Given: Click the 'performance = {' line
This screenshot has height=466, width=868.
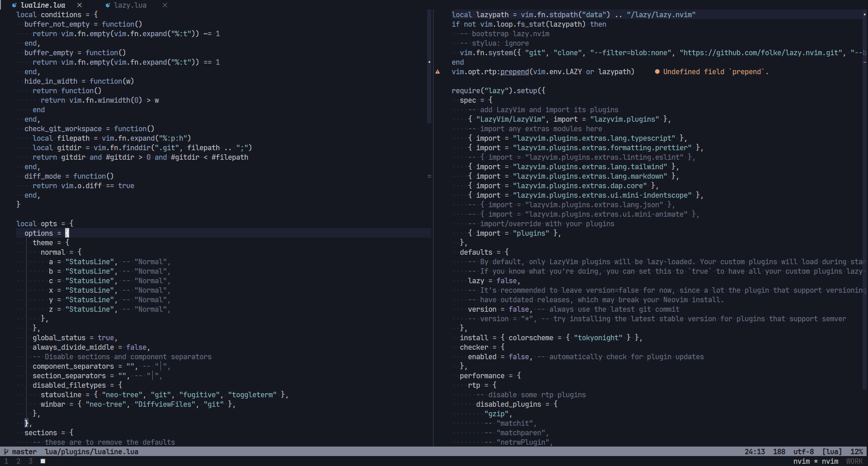Looking at the screenshot, I should click(490, 376).
